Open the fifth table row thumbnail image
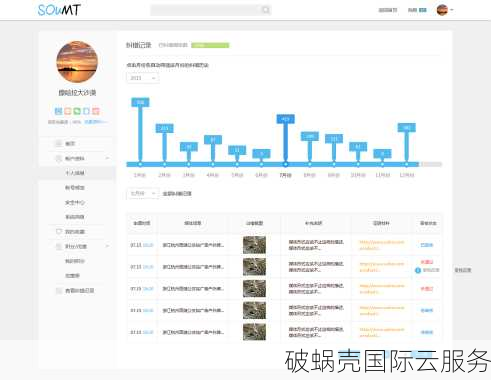The image size is (491, 380). click(x=254, y=332)
